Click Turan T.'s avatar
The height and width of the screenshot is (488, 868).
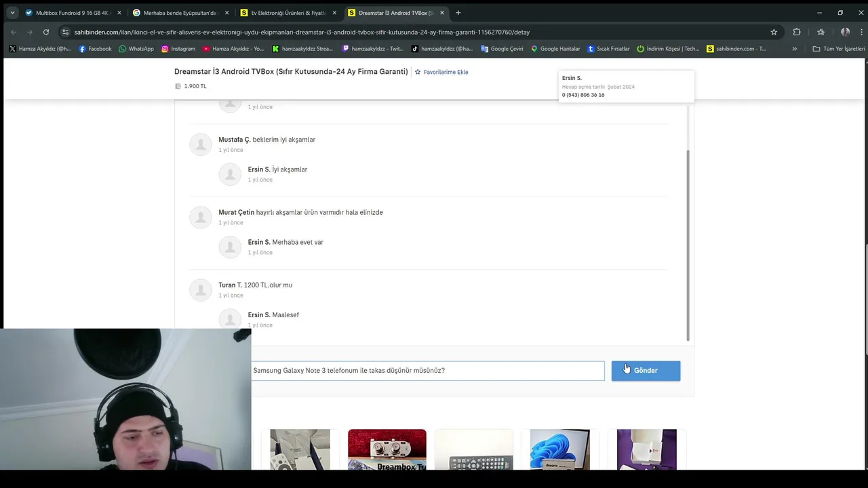coord(200,290)
